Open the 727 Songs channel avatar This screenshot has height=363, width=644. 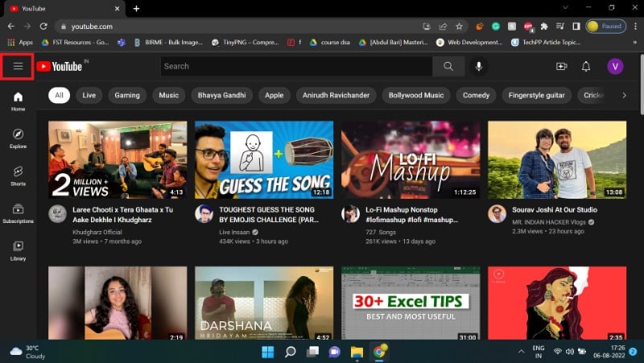(350, 214)
